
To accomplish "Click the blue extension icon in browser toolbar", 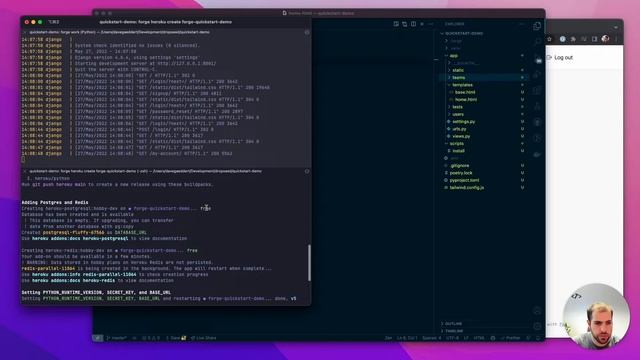I will tap(562, 39).
